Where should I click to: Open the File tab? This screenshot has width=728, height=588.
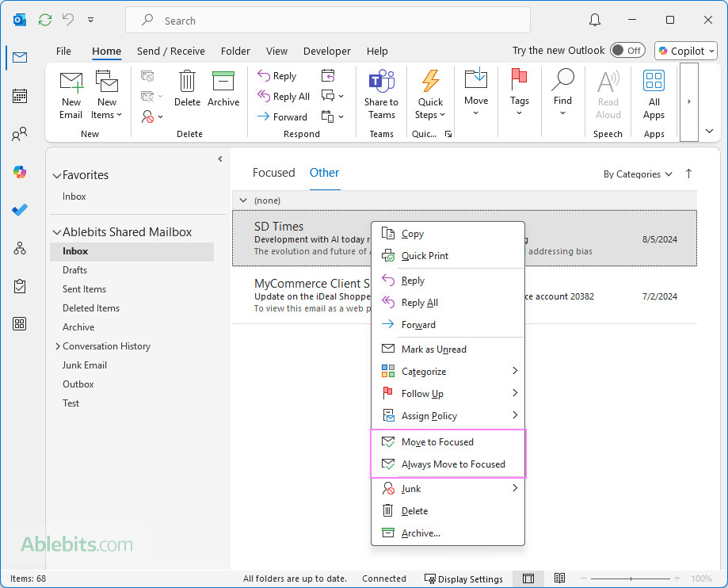click(x=63, y=51)
